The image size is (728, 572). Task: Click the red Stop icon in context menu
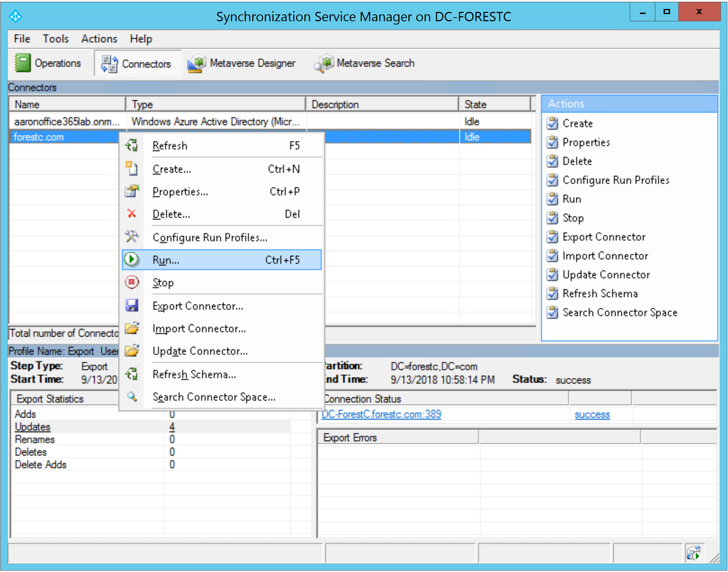(132, 282)
